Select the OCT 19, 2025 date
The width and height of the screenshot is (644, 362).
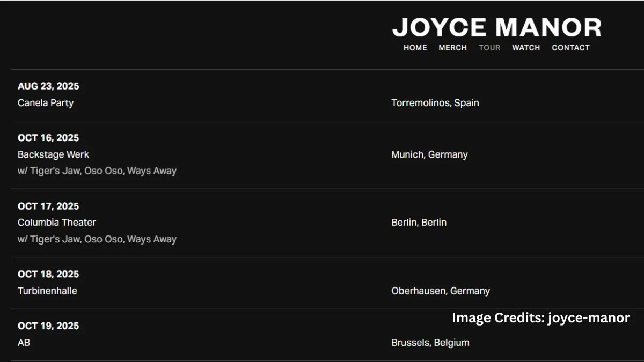[x=48, y=326]
